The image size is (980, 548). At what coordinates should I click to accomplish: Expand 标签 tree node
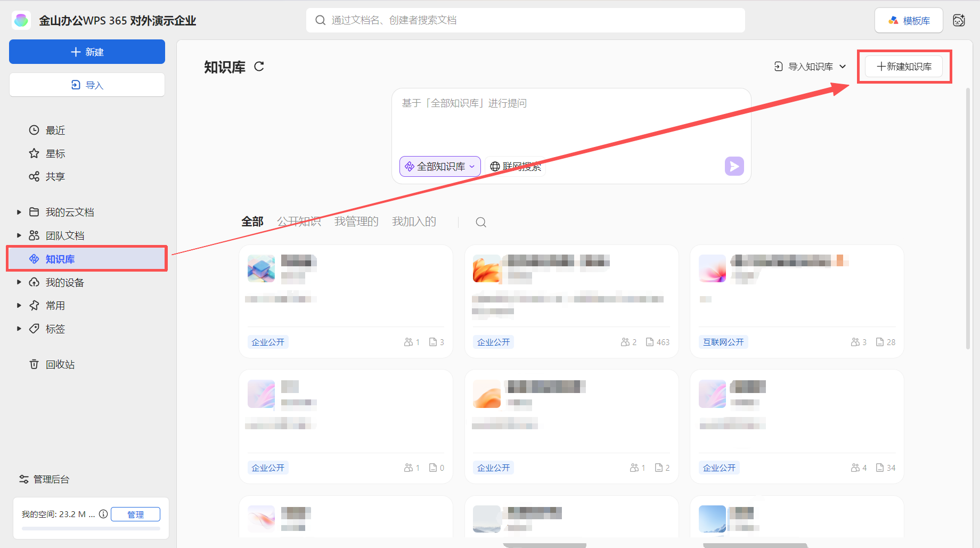(19, 329)
